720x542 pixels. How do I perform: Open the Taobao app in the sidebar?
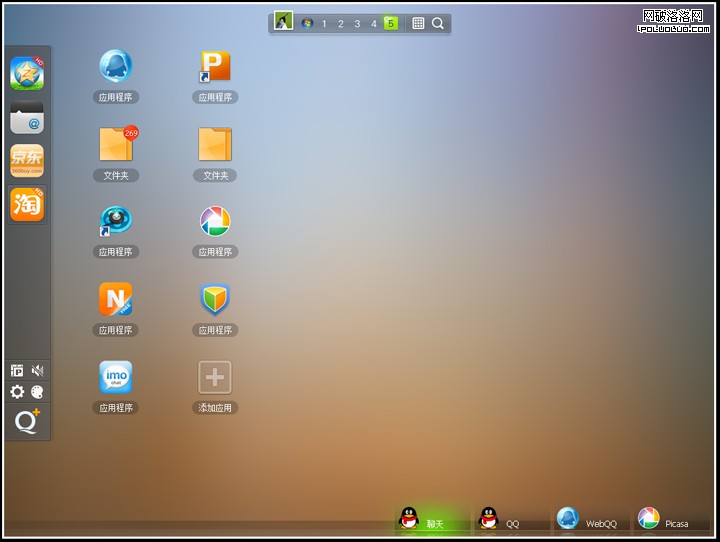[27, 204]
